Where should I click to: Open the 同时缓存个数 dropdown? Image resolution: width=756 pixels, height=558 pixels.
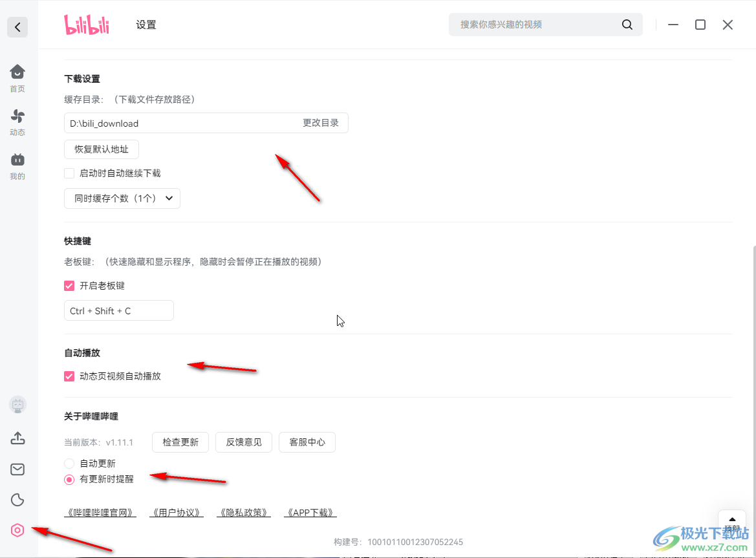click(x=122, y=199)
